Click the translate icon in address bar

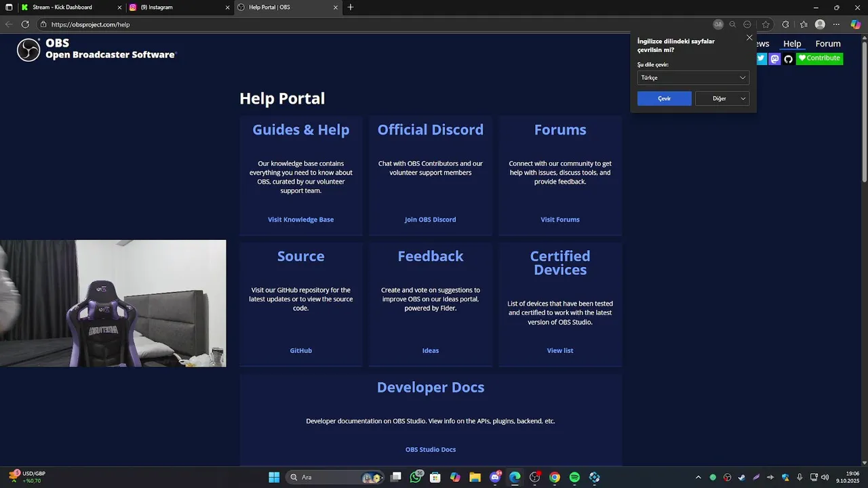[718, 24]
